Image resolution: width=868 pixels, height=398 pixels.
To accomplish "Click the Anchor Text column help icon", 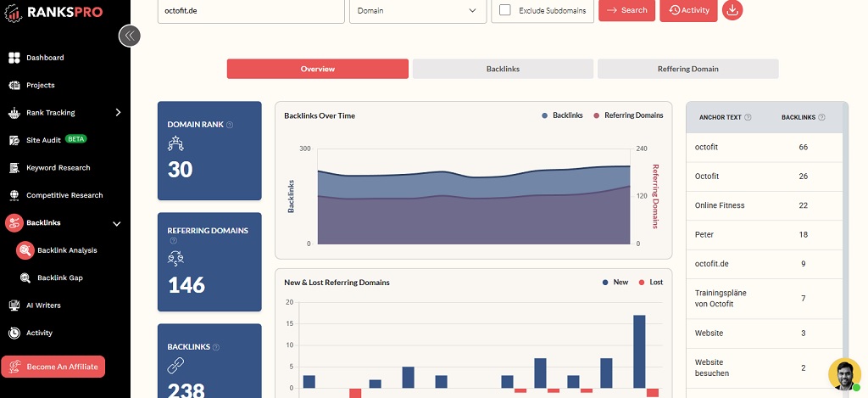I will 748,117.
